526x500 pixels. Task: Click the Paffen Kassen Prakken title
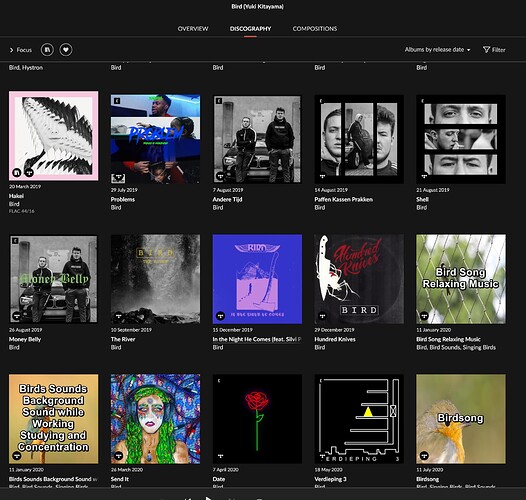tap(344, 199)
